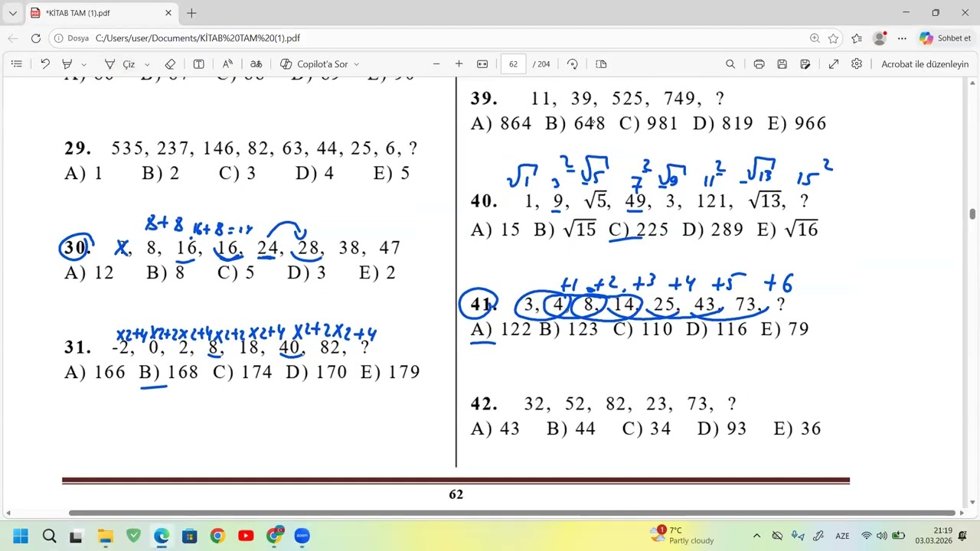Select the Çiz draw pen tool
This screenshot has width=980, height=551.
(121, 64)
